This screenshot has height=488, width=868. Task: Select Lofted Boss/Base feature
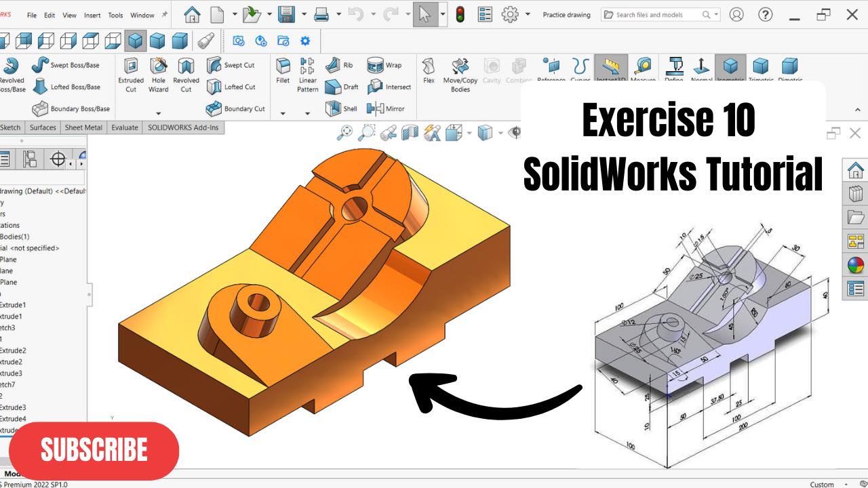tap(66, 87)
